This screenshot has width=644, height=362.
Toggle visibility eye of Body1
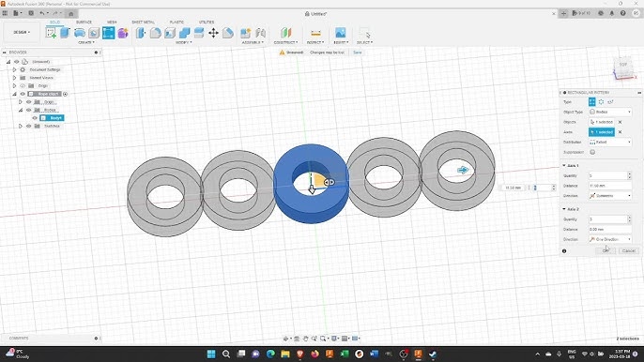point(35,118)
